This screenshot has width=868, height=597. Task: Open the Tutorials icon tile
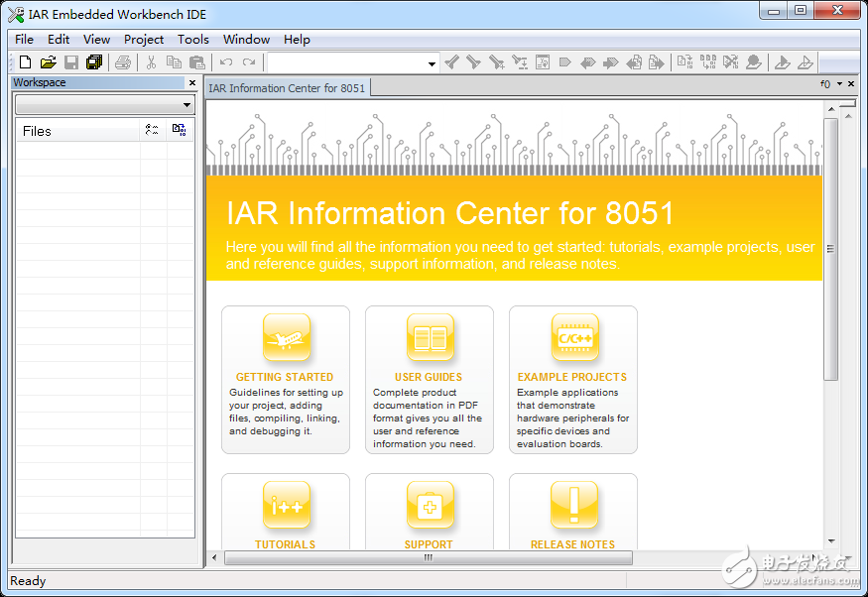click(x=286, y=506)
